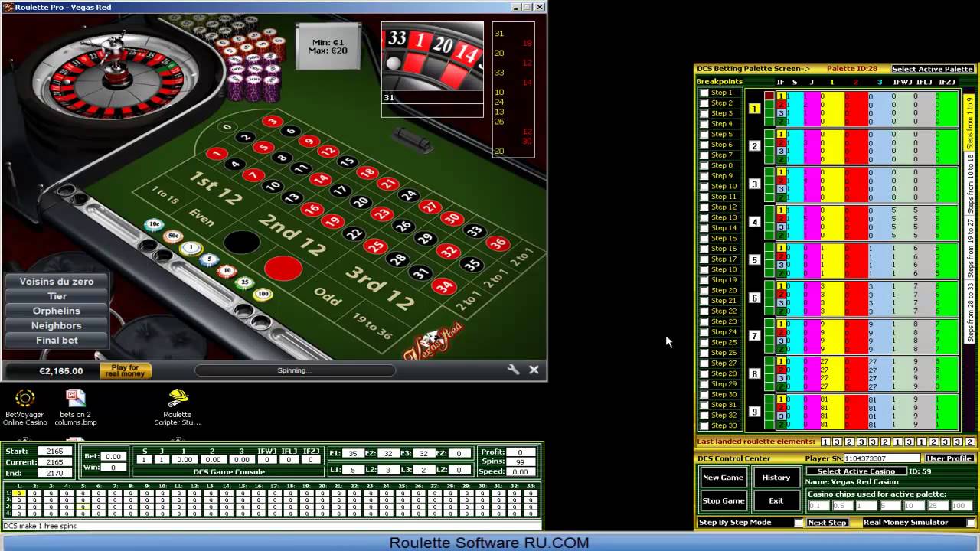Enable the Step 27 breakpoint checkbox
The height and width of the screenshot is (551, 980).
(704, 364)
